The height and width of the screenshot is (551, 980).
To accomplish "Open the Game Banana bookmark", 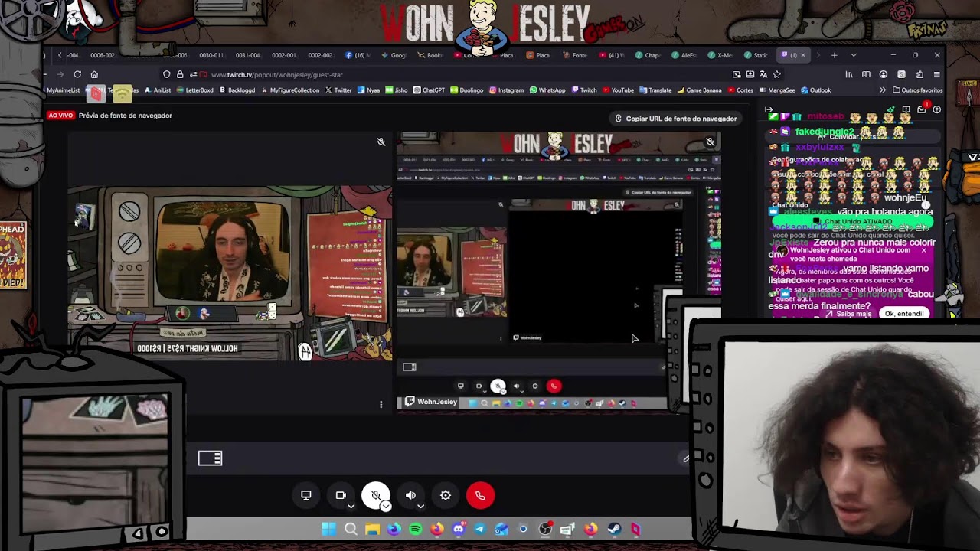I will click(x=699, y=90).
